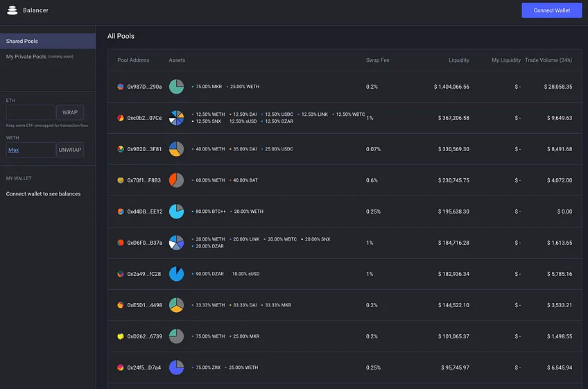Click pie chart for 75% WETH / 25% MKR pool

click(x=176, y=336)
